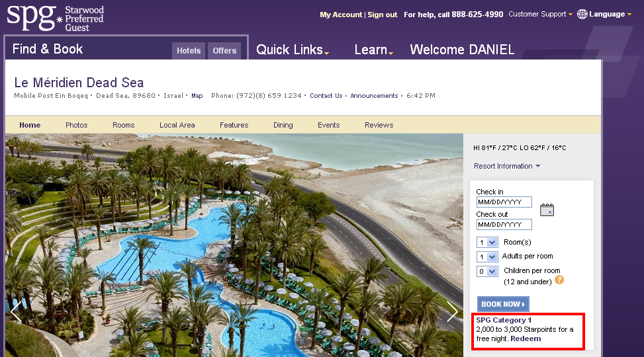Click the My Account link

pyautogui.click(x=341, y=15)
